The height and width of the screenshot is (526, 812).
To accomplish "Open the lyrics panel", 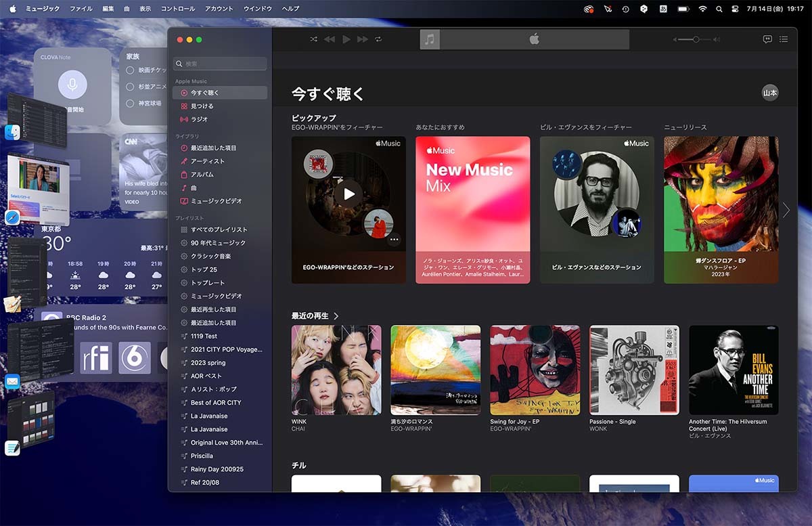I will click(767, 39).
